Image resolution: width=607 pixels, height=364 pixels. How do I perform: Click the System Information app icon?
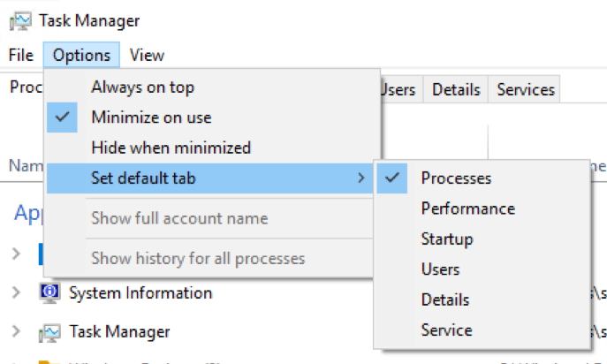coord(49,292)
